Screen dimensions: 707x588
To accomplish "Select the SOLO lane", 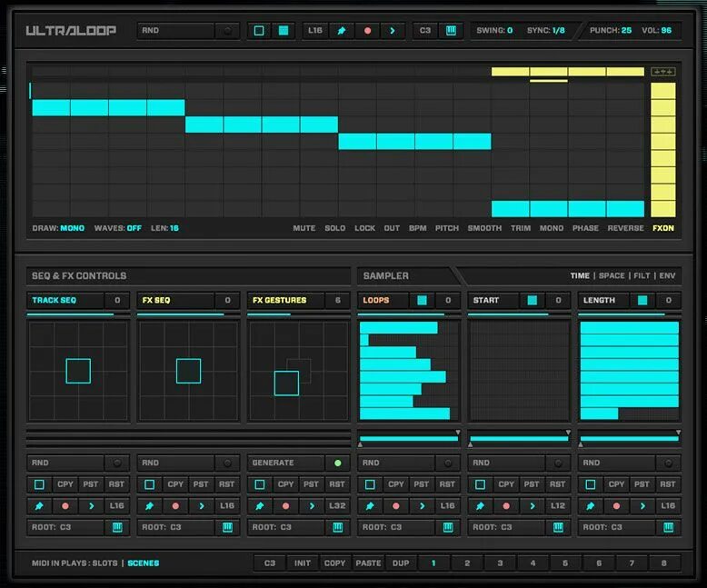I will (335, 228).
